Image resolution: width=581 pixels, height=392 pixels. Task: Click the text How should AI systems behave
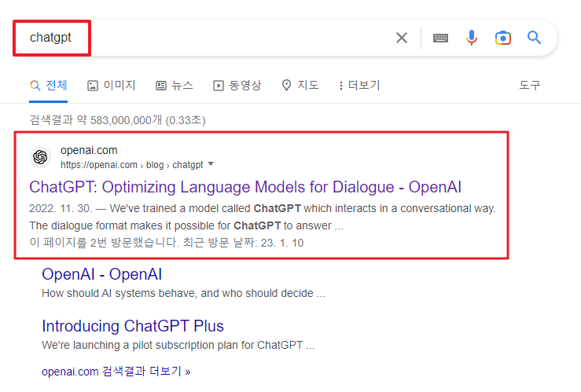(x=120, y=293)
